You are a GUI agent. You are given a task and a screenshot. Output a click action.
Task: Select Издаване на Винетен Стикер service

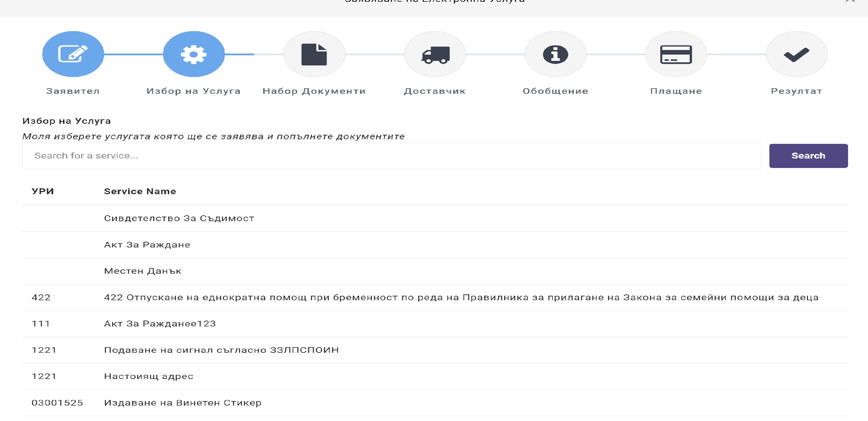tap(183, 403)
